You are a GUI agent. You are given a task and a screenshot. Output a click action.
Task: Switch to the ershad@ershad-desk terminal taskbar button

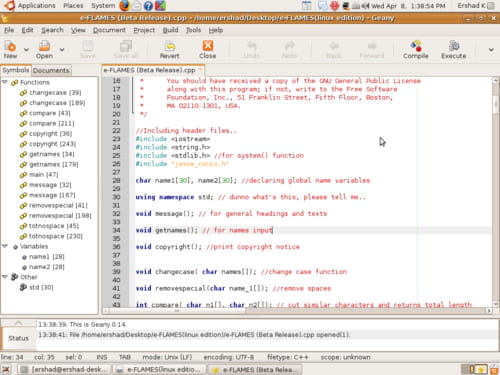coord(64,369)
